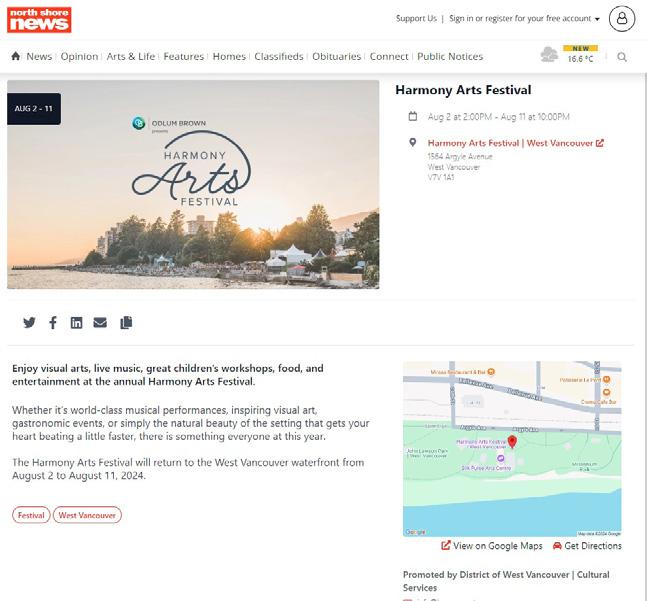Select the West Vancouver tag
The image size is (647, 601).
(x=87, y=515)
